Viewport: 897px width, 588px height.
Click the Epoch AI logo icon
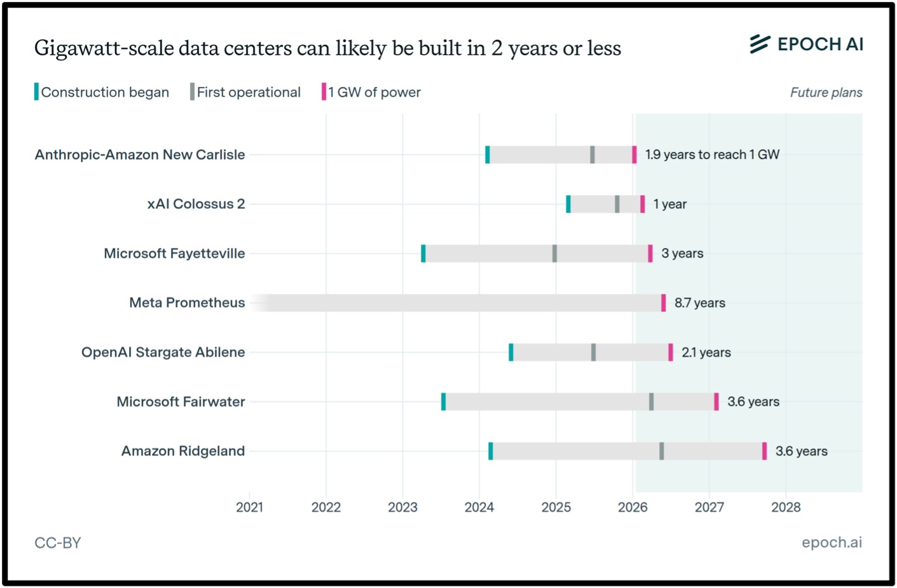coord(759,44)
